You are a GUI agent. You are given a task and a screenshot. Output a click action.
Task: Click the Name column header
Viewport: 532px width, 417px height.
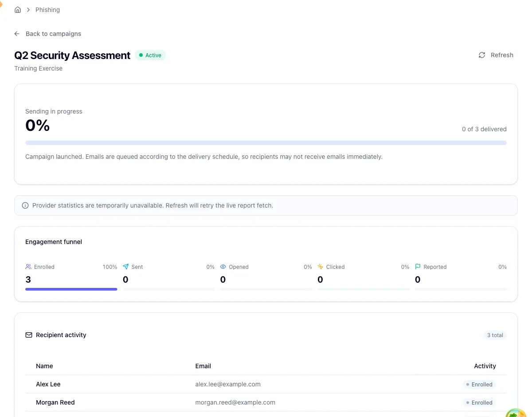(x=44, y=366)
